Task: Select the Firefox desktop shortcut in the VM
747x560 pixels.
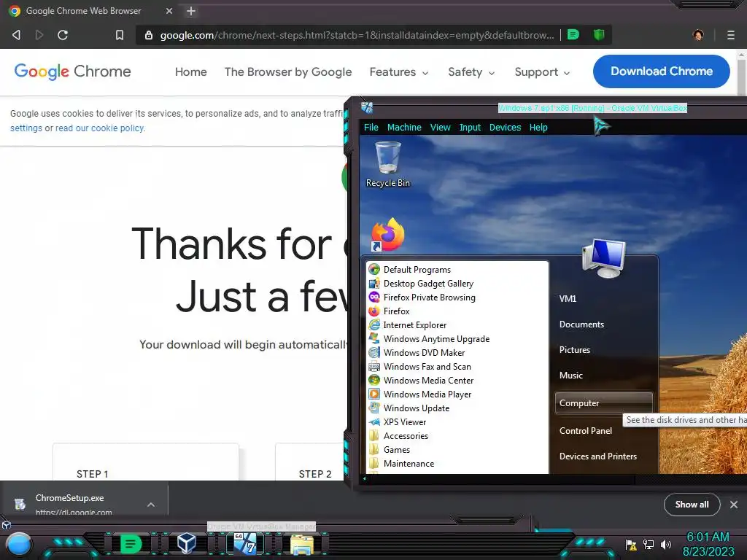Action: coord(387,235)
